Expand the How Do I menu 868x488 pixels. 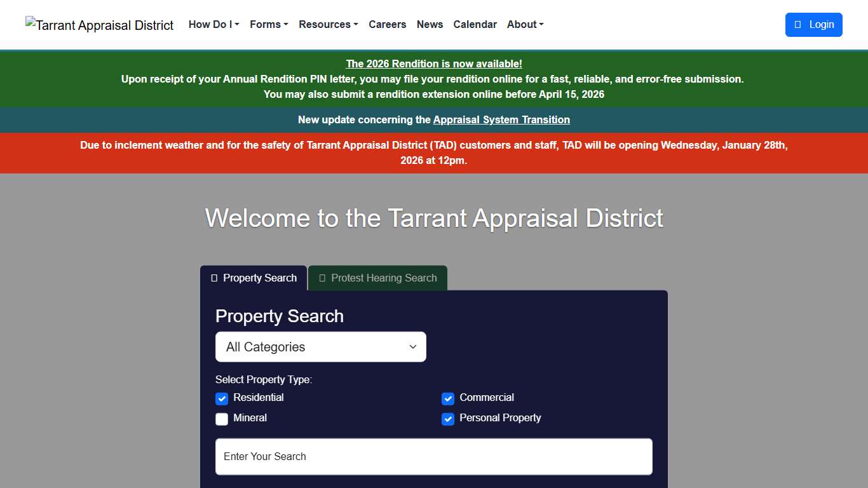[214, 24]
